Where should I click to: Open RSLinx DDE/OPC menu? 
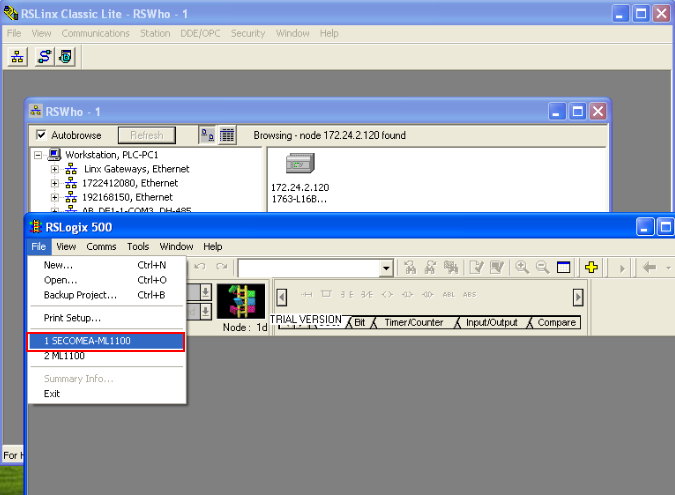click(x=200, y=33)
